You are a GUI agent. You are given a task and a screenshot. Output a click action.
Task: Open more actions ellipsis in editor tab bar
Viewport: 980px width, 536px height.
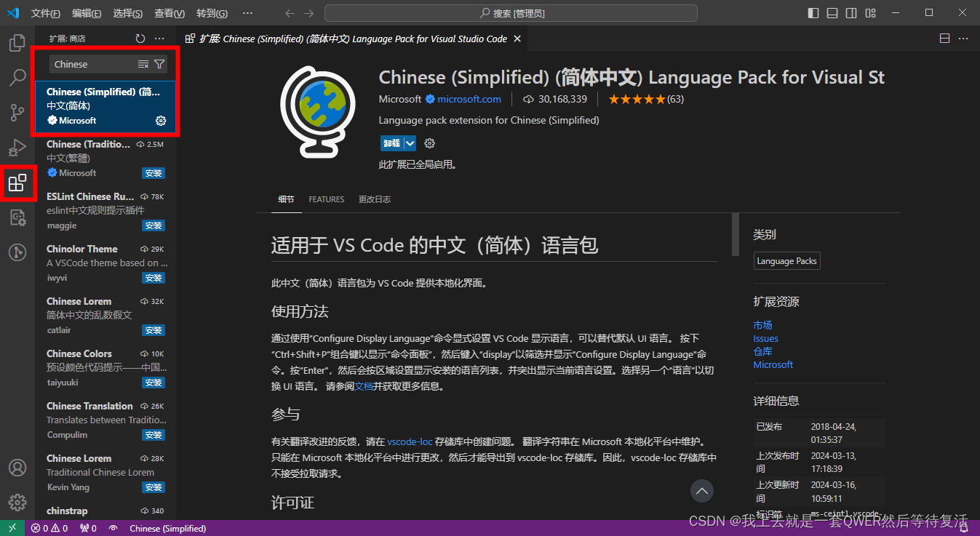coord(964,39)
